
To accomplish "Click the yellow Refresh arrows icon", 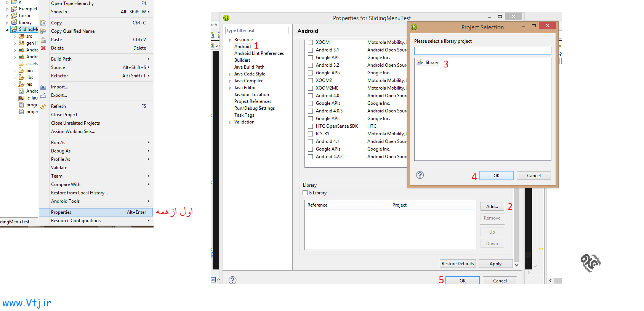I will [43, 106].
